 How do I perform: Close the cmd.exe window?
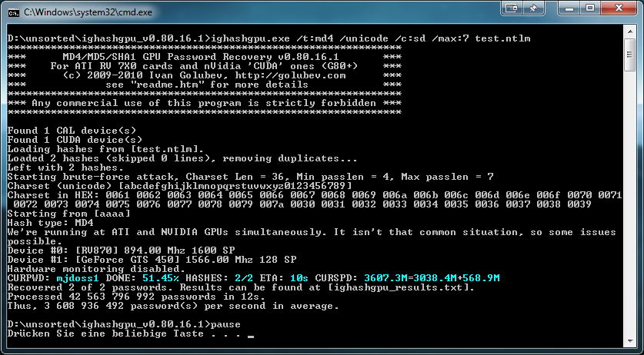click(619, 8)
